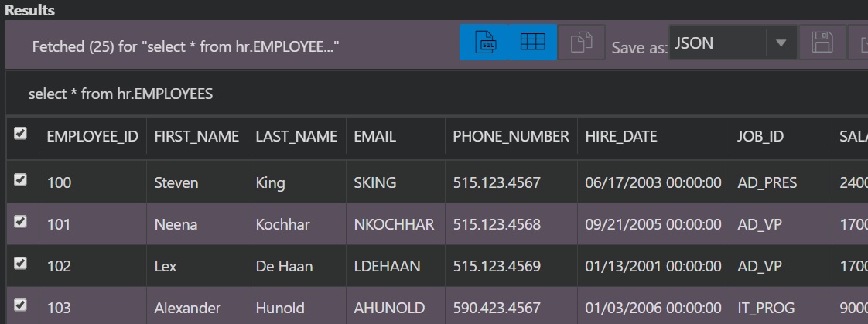Viewport: 868px width, 324px height.
Task: Select the first name cell 'Lex'
Action: point(196,267)
